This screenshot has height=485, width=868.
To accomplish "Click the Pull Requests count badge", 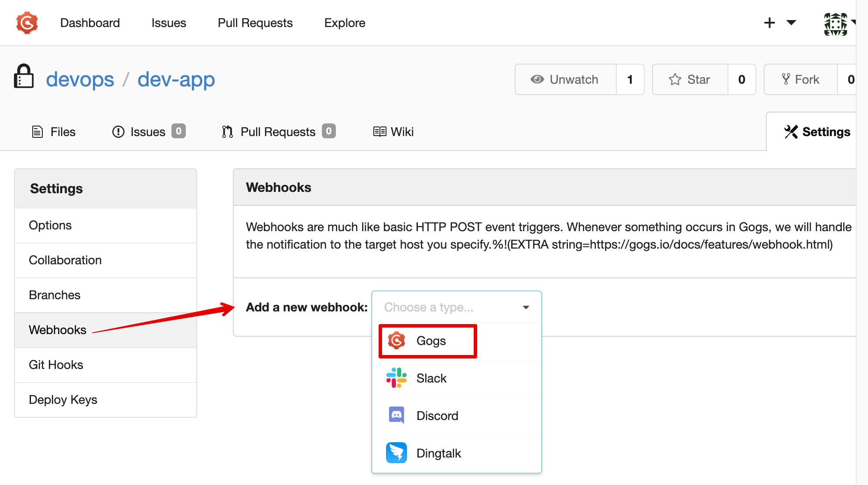I will click(x=329, y=131).
